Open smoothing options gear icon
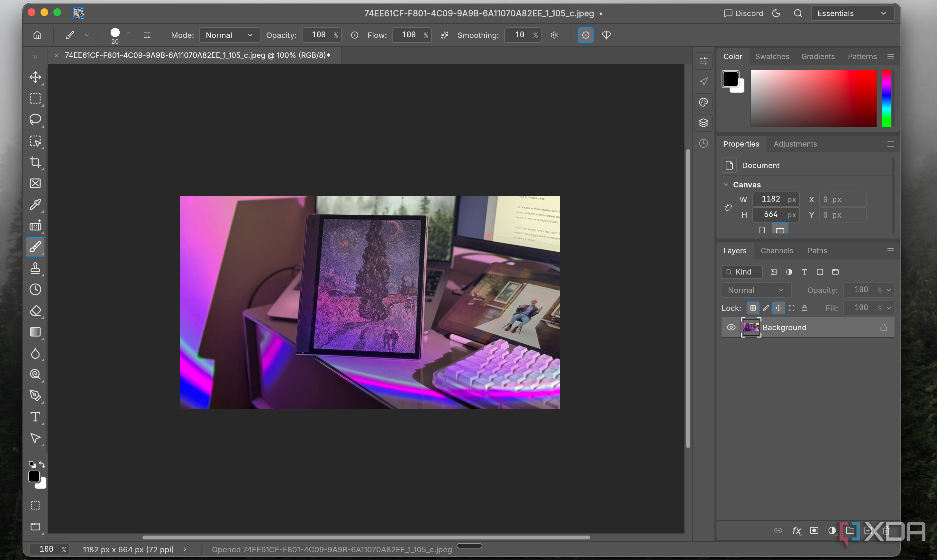Image resolution: width=937 pixels, height=560 pixels. tap(554, 35)
